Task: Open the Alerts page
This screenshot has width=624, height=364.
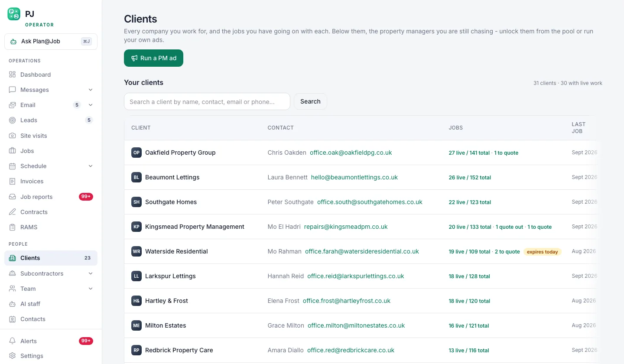Action: [x=51, y=341]
